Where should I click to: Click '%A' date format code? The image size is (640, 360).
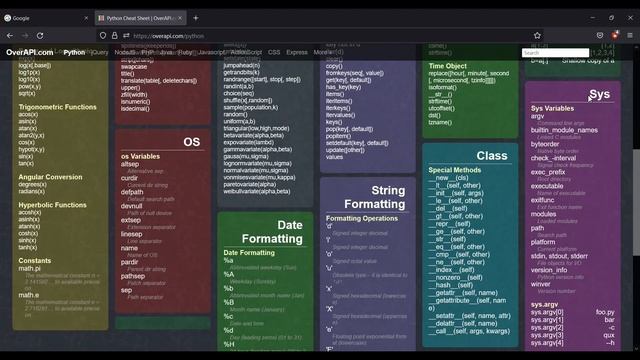[229, 274]
